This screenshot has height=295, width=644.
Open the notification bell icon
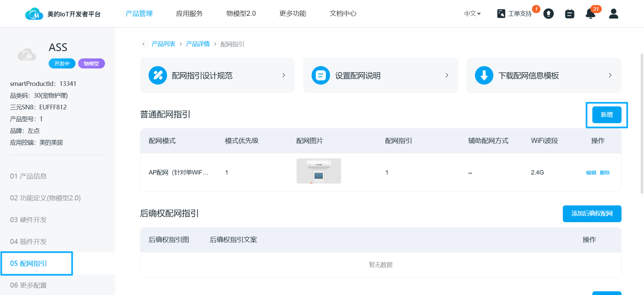pyautogui.click(x=590, y=14)
